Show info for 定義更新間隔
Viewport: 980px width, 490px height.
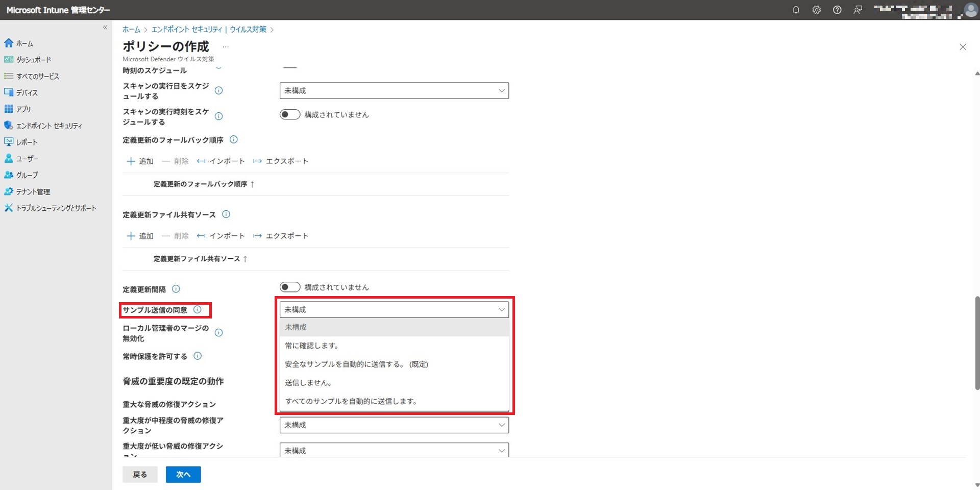tap(176, 289)
